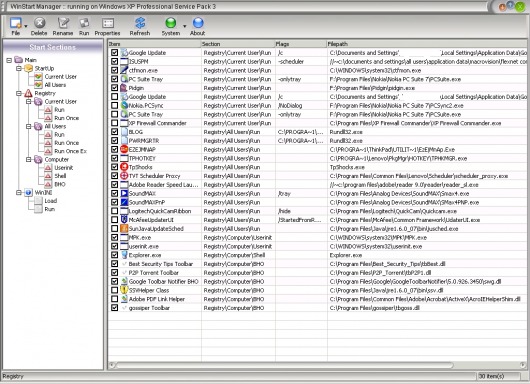
Task: Uncheck the ctfmon.exe startup entry
Action: click(x=115, y=70)
